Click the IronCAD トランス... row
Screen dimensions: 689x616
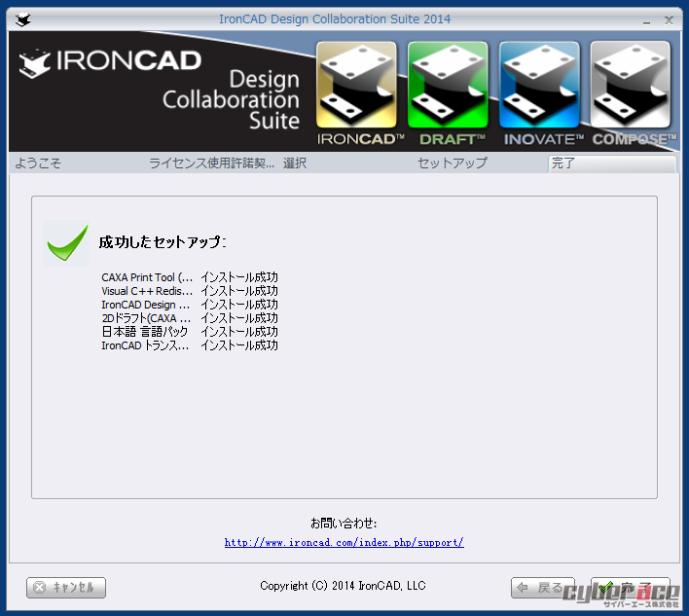coord(190,345)
